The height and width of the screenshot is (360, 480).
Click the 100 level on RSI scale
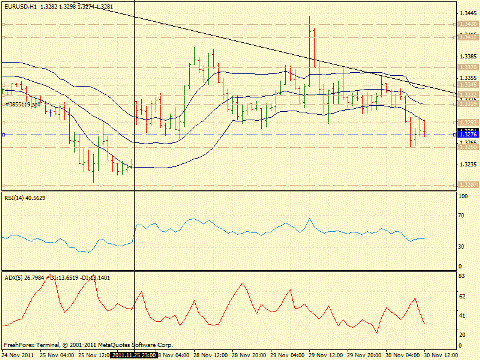[464, 196]
